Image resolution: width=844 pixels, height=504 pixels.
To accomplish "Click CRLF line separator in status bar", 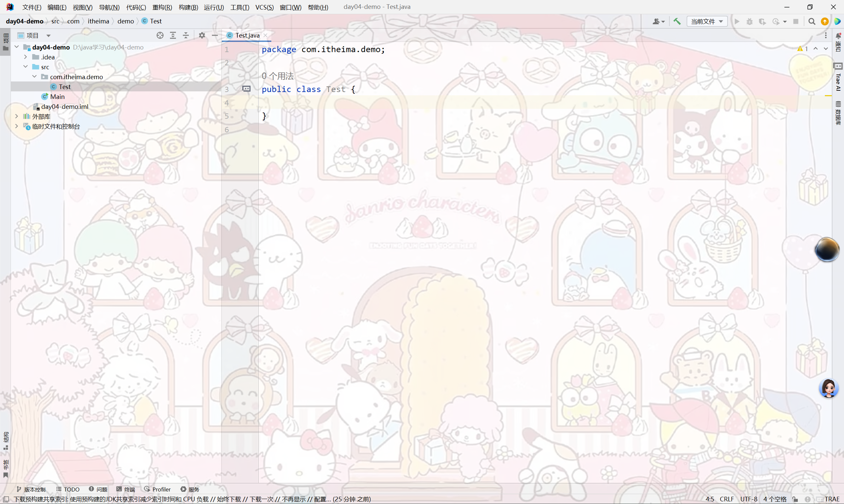I will point(727,499).
